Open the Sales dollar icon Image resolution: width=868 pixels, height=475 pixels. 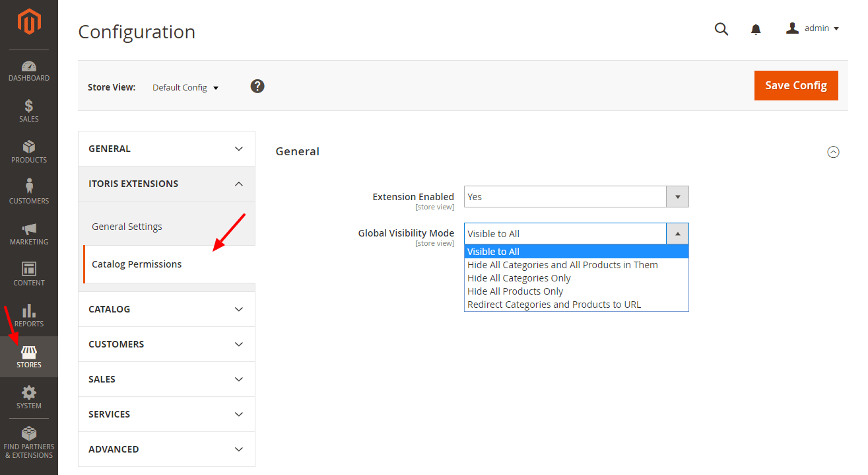pyautogui.click(x=29, y=106)
